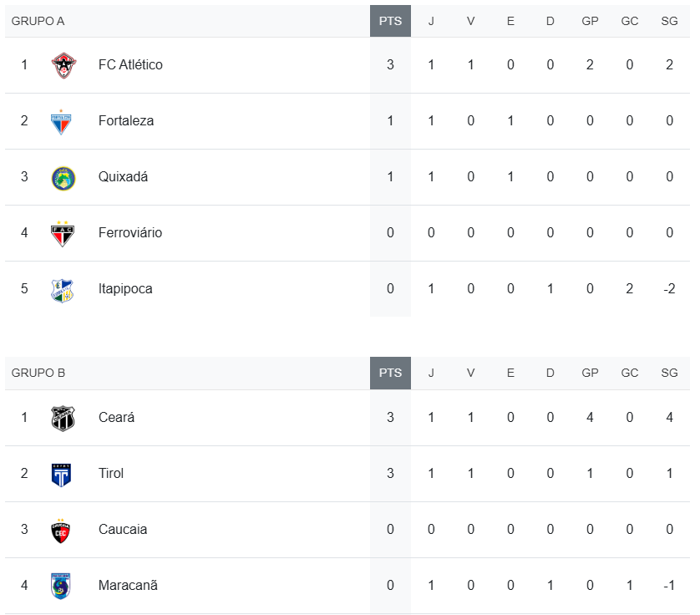Click the Grupo B PTS column header
The height and width of the screenshot is (615, 700).
click(390, 373)
